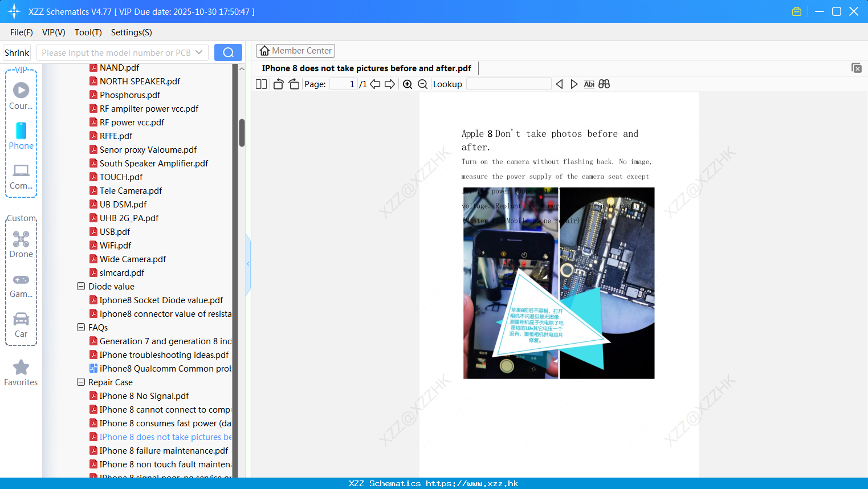Screen dimensions: 868x489
Task: Collapse the Repair Case tree group
Action: [x=81, y=382]
